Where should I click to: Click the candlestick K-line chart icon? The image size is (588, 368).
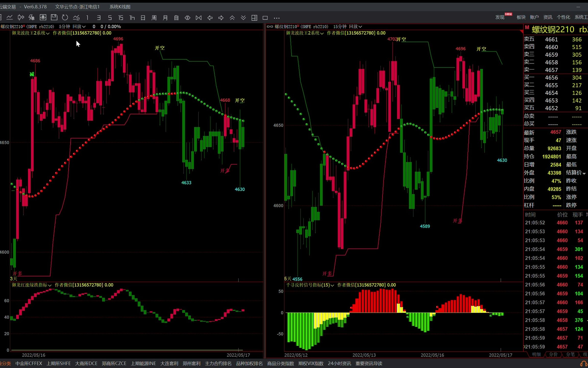pos(21,18)
